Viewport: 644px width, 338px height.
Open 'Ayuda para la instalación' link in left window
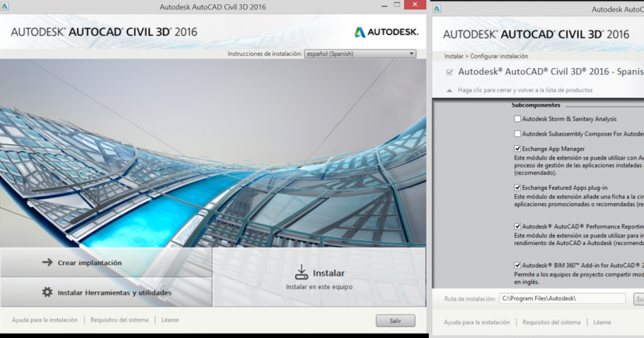point(45,320)
